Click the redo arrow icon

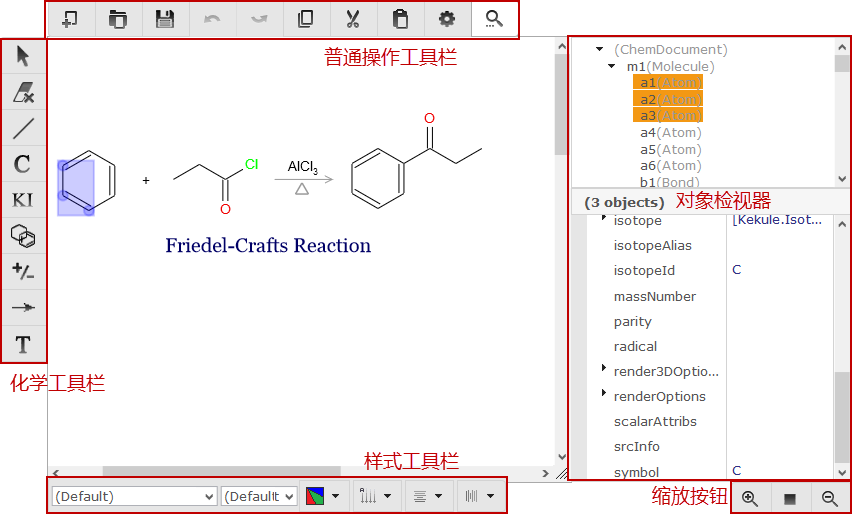click(259, 20)
